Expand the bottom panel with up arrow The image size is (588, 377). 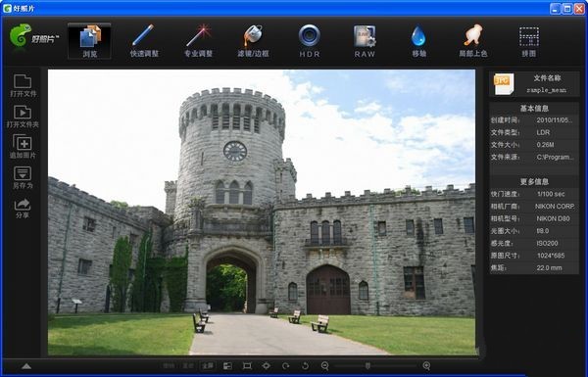(x=26, y=366)
